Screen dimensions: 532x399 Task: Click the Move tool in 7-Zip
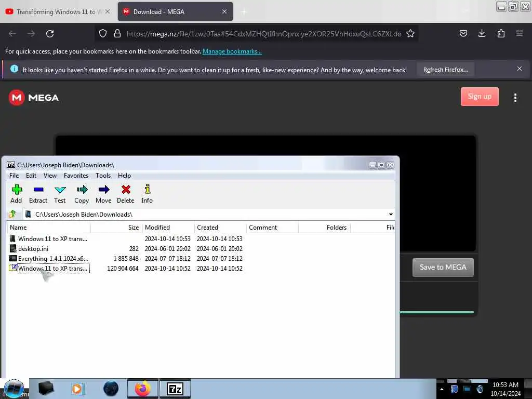pos(103,194)
